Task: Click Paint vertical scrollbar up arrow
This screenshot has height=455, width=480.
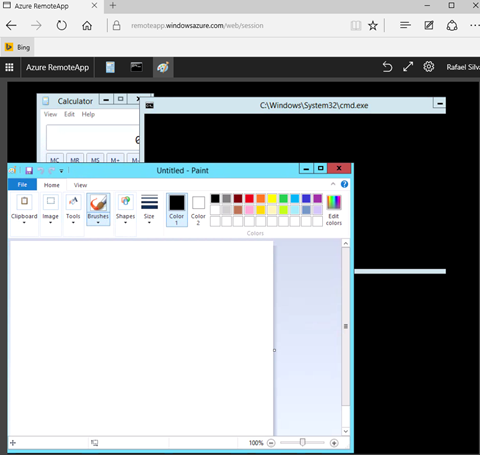Action: point(346,244)
